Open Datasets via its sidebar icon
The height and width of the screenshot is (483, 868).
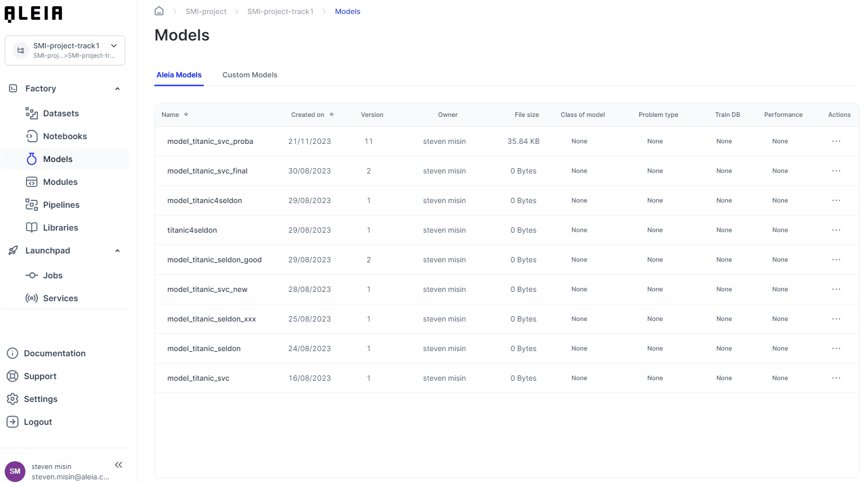(x=32, y=113)
